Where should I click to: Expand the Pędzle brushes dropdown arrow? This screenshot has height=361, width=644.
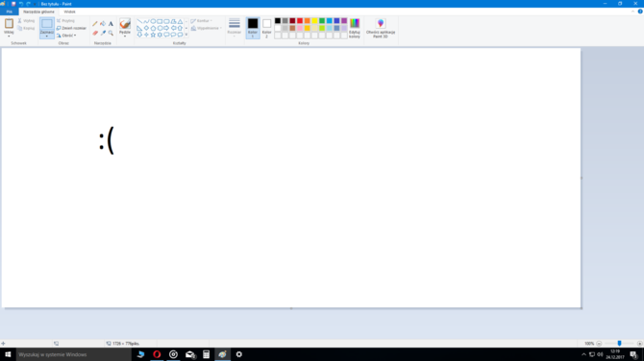125,36
